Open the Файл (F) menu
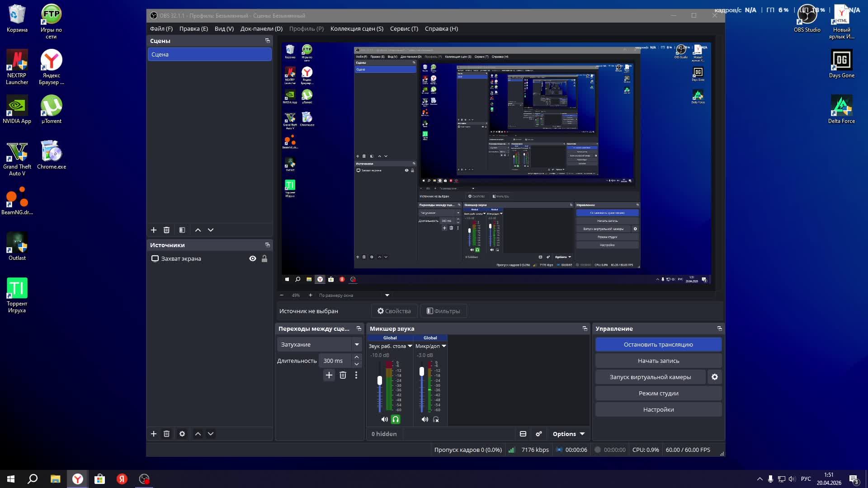This screenshot has height=488, width=868. click(x=161, y=28)
